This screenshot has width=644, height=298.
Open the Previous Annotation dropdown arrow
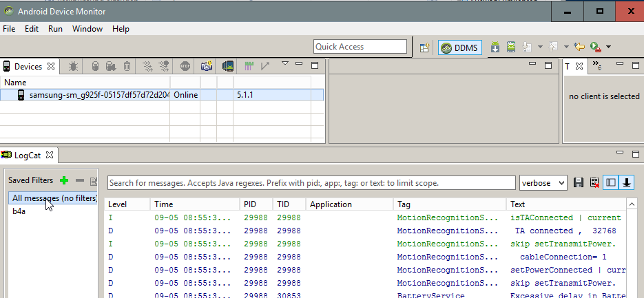[566, 47]
